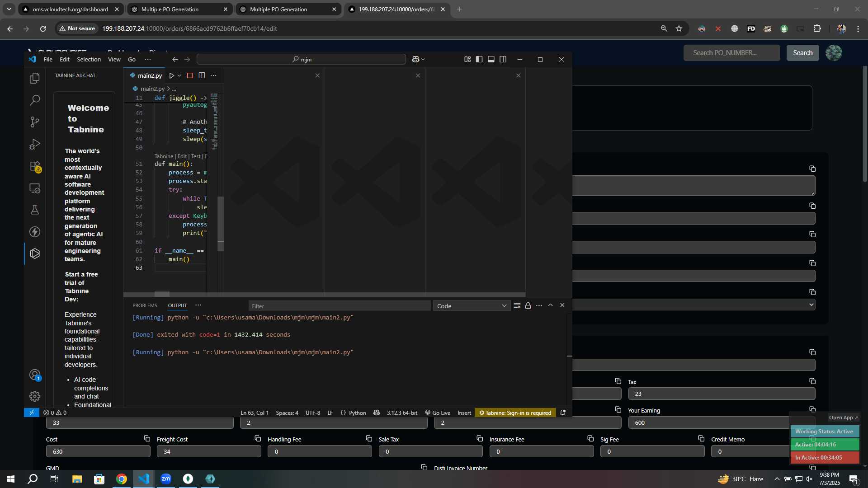Open File Explorer from the taskbar
868x488 pixels.
77,479
